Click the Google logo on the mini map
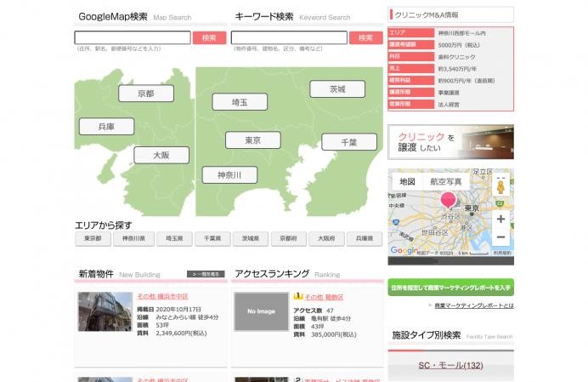 coord(404,250)
